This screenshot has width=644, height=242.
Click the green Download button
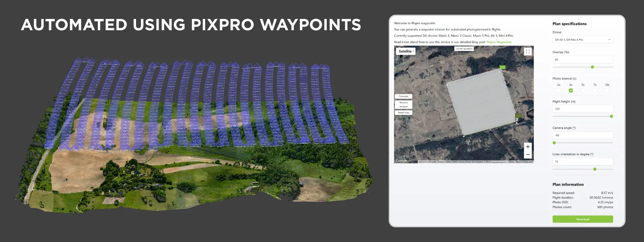coord(583,219)
